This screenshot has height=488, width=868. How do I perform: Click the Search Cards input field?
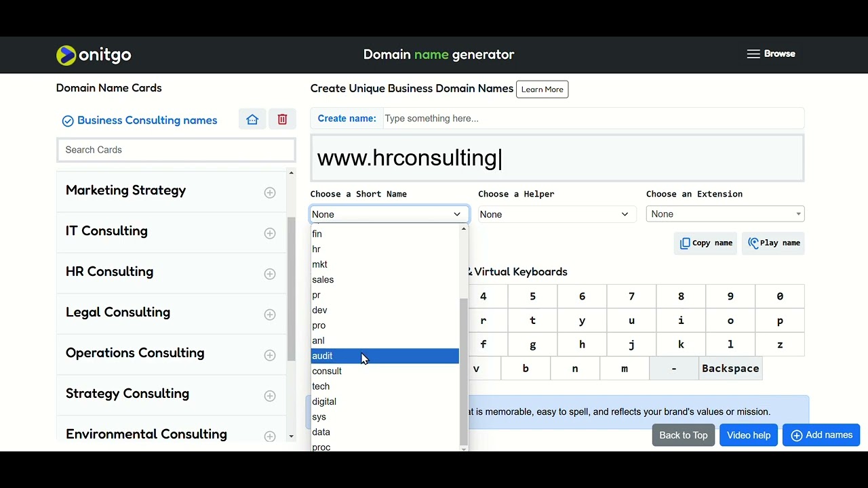tap(176, 150)
